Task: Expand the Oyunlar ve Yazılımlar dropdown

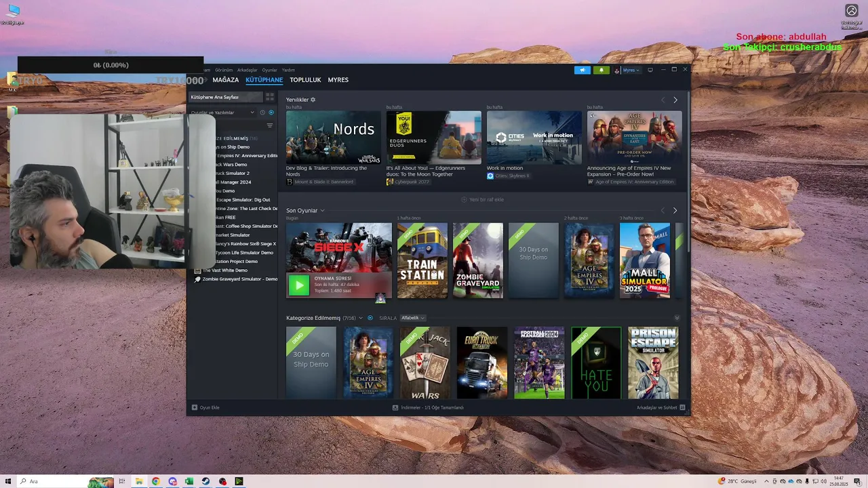Action: click(x=222, y=113)
